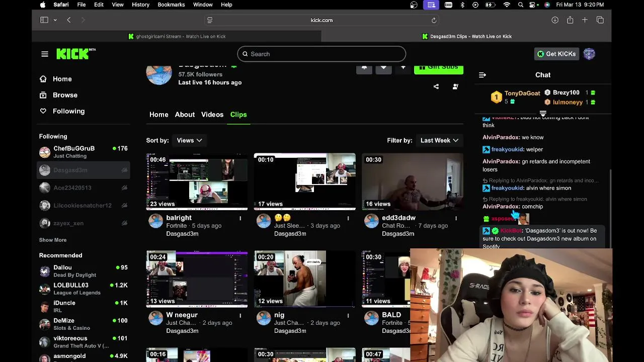Open recommended channel Dallou
This screenshot has width=644, height=362.
click(x=84, y=271)
